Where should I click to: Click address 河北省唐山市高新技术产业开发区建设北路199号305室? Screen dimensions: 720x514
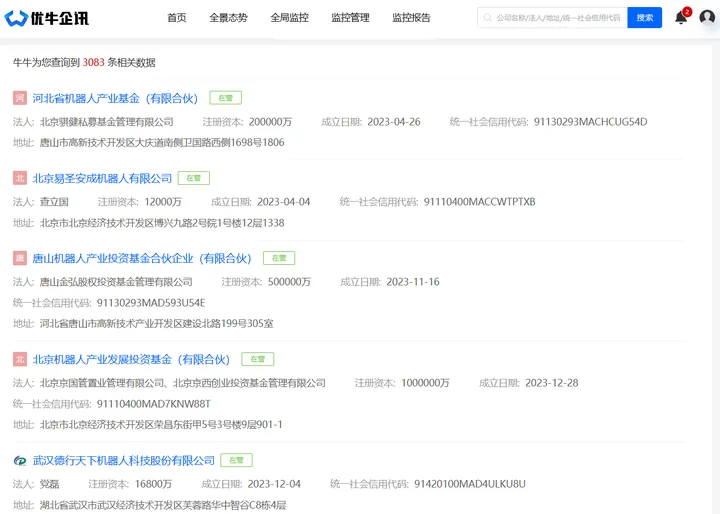coord(157,323)
